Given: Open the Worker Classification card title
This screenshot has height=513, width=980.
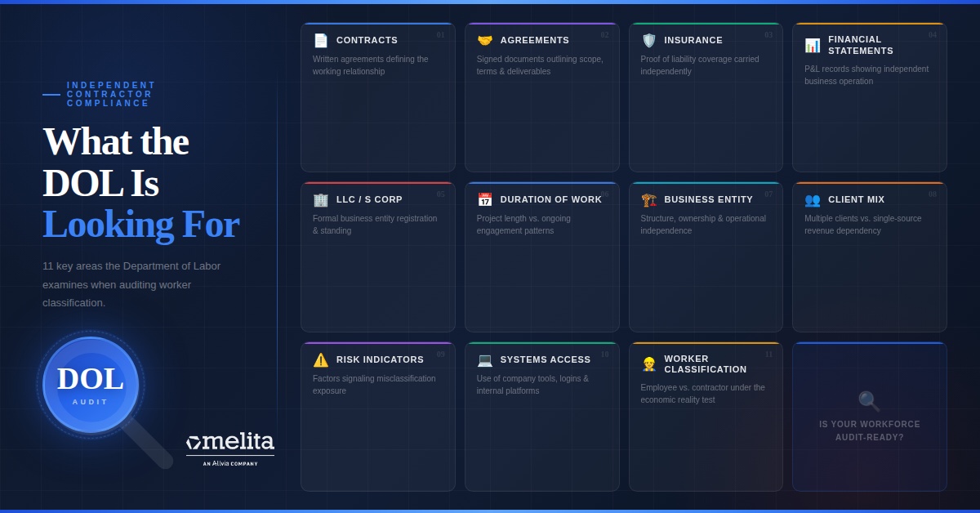Looking at the screenshot, I should coord(705,364).
